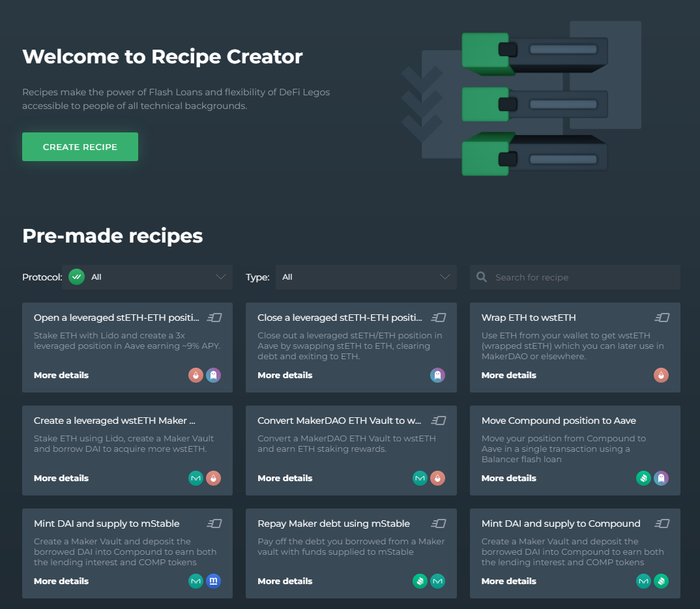This screenshot has height=609, width=700.
Task: Click Lido icon on Wrap ETH to wstETH card
Action: [x=661, y=375]
